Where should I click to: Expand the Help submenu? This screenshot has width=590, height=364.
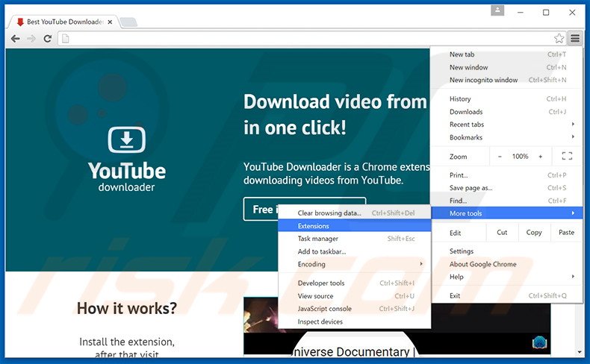pos(507,277)
